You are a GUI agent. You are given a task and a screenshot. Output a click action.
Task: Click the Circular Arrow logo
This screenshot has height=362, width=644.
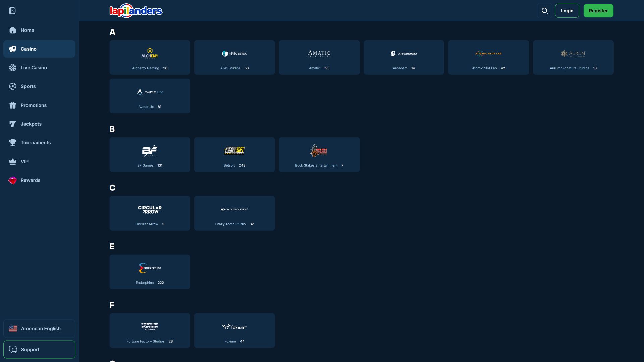pos(150,209)
